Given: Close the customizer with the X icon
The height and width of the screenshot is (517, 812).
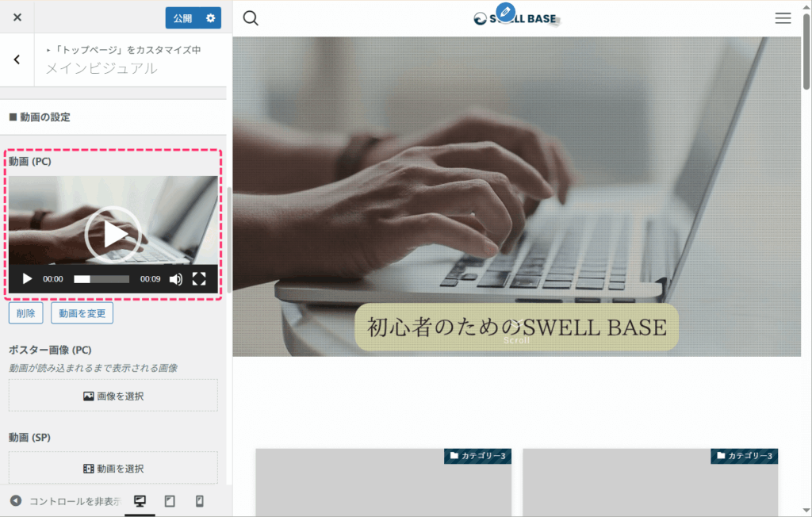Looking at the screenshot, I should [x=17, y=17].
